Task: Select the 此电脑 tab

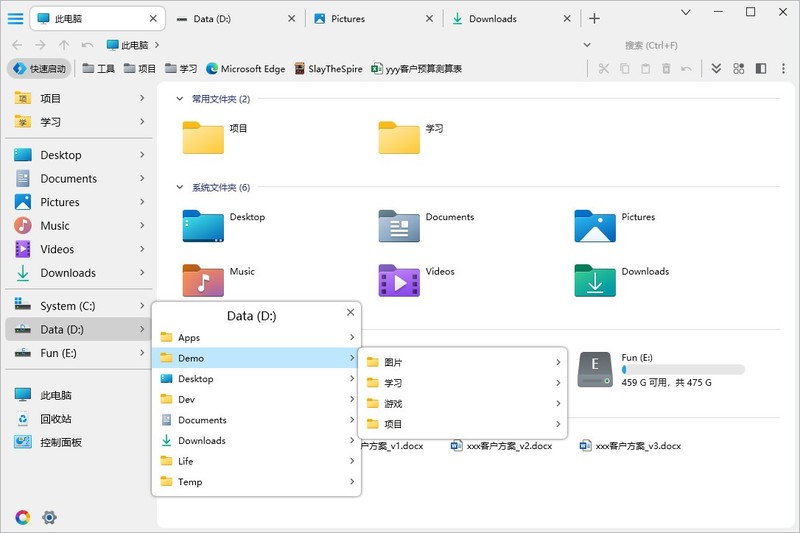Action: click(x=97, y=19)
